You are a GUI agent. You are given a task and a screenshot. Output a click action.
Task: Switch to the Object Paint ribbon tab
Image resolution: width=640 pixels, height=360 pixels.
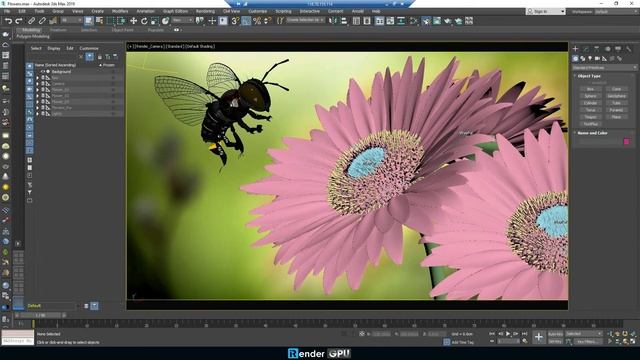pyautogui.click(x=122, y=30)
